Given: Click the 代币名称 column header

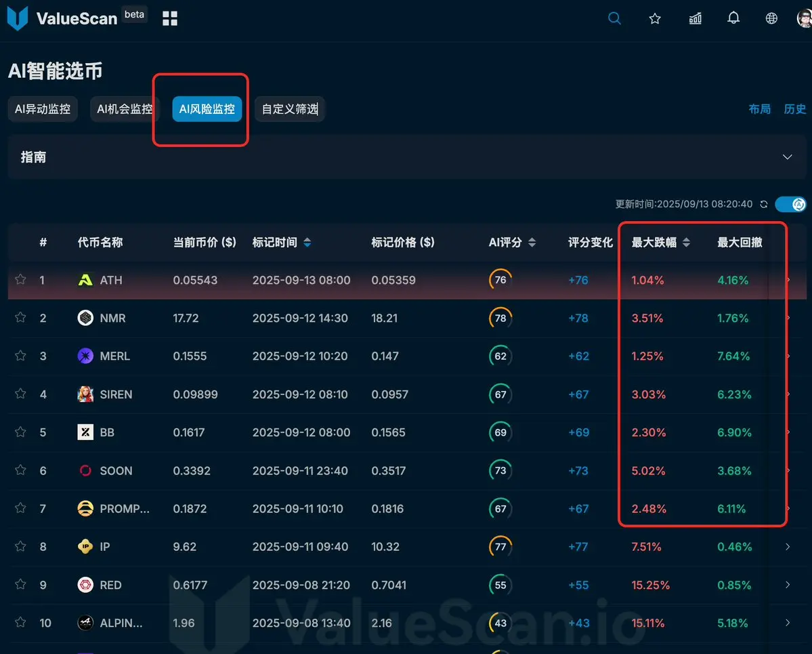Looking at the screenshot, I should coord(100,242).
